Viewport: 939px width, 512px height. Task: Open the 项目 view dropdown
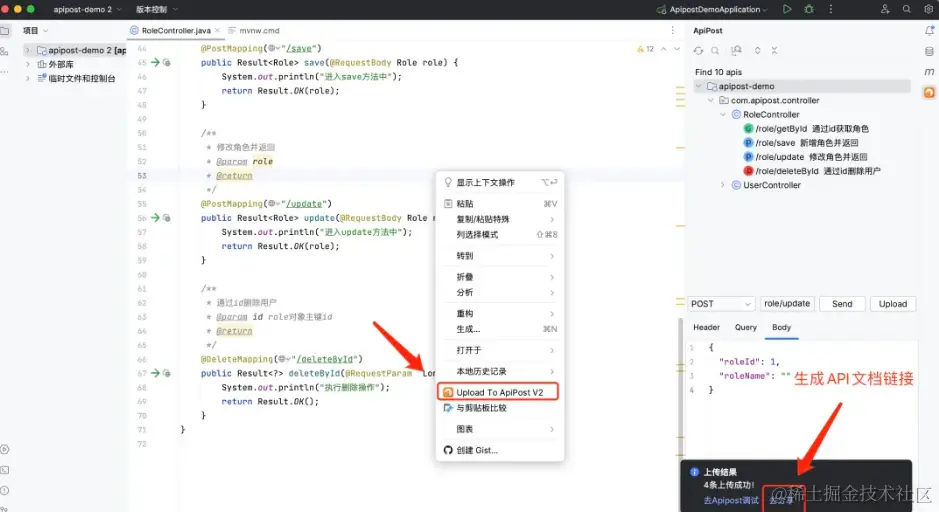(35, 31)
